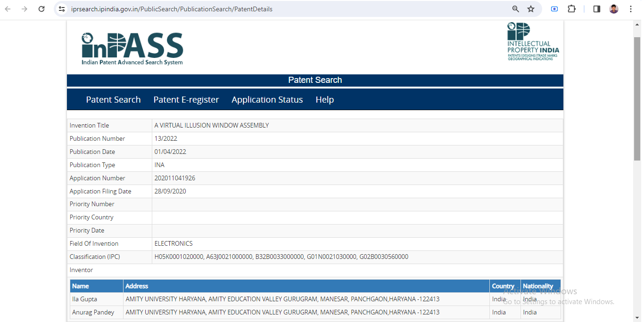Select publication type INA
Image resolution: width=644 pixels, height=322 pixels.
[x=159, y=165]
